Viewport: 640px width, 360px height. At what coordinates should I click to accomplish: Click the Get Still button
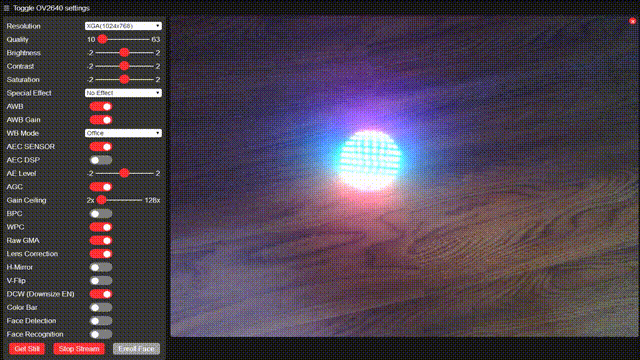(x=27, y=349)
